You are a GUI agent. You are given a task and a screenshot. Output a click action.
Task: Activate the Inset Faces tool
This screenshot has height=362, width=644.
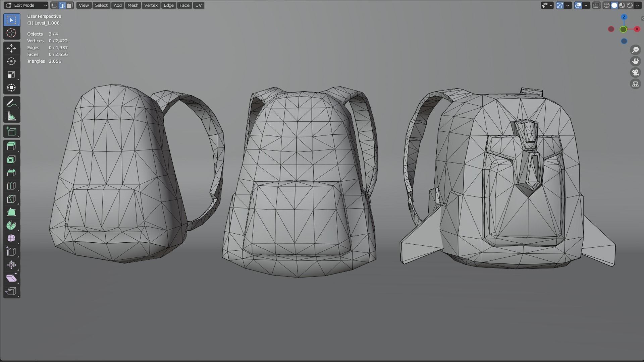pyautogui.click(x=11, y=160)
